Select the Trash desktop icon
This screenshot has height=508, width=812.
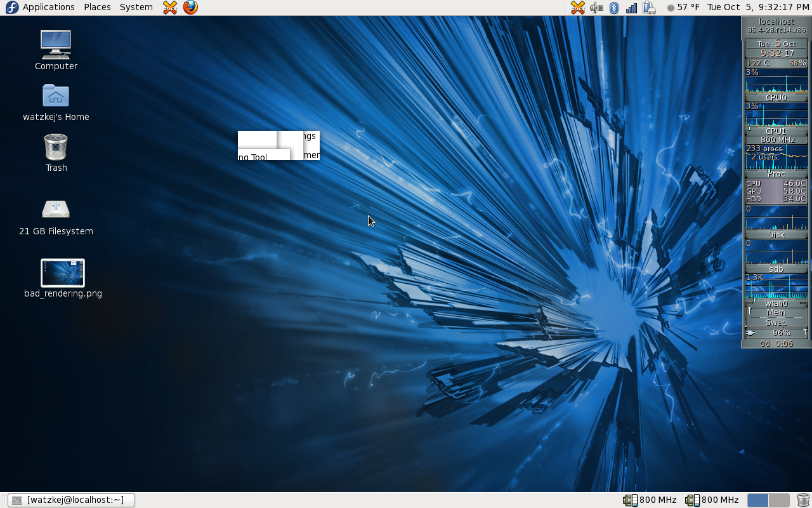tap(56, 152)
